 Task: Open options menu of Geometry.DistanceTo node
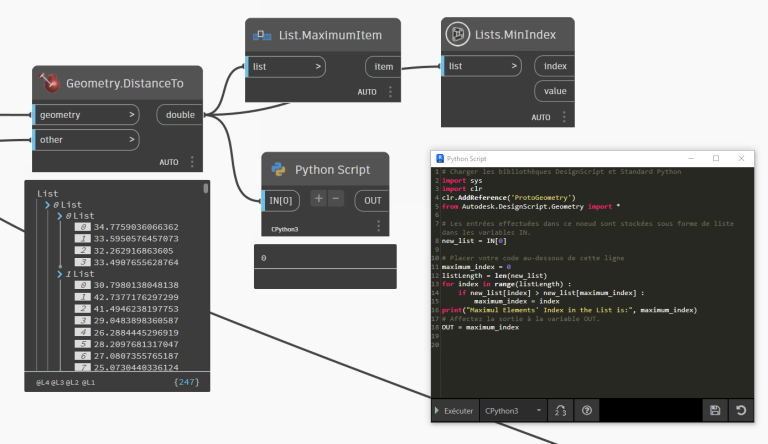point(192,162)
